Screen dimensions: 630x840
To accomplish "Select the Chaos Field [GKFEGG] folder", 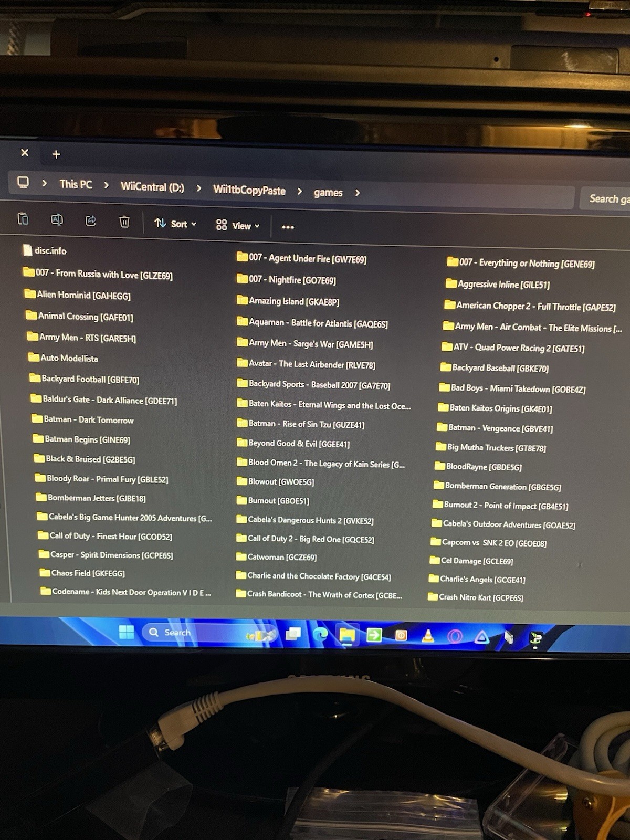I will tap(82, 573).
